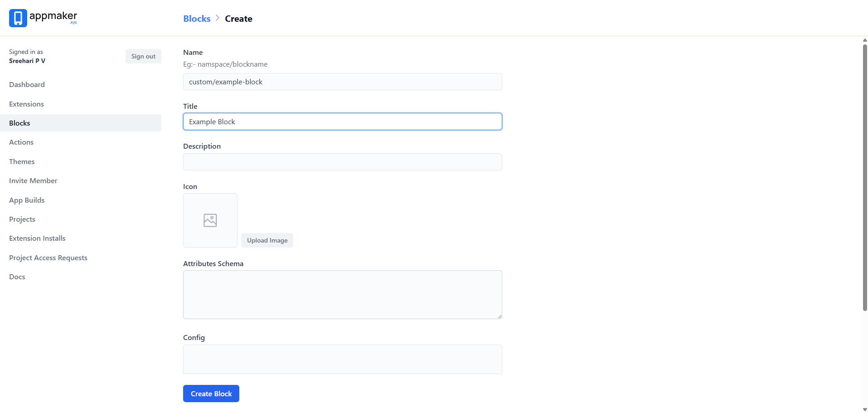This screenshot has height=413, width=868.
Task: Open the App Builds section
Action: (26, 200)
